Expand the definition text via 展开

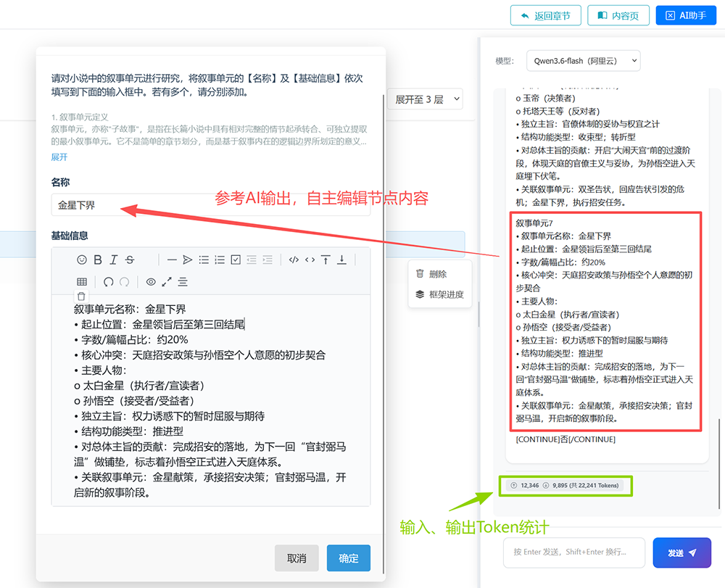click(59, 157)
